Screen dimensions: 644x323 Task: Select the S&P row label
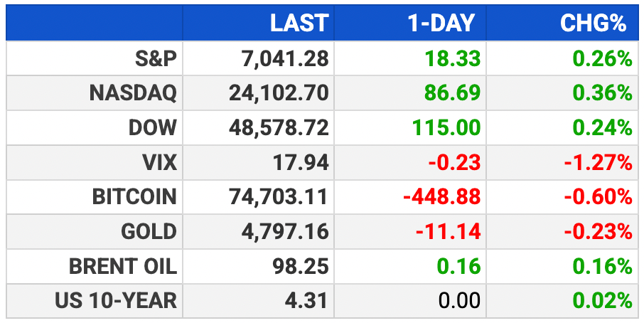156,58
